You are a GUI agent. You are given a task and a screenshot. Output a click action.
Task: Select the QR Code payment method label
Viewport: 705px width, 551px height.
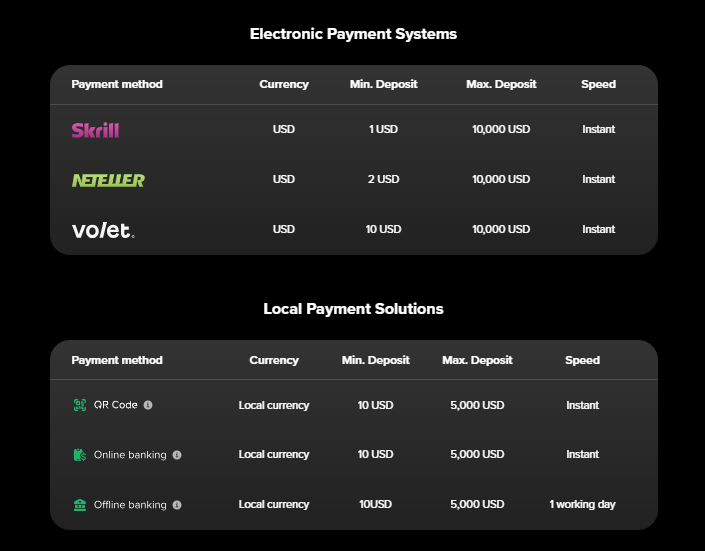click(x=115, y=405)
